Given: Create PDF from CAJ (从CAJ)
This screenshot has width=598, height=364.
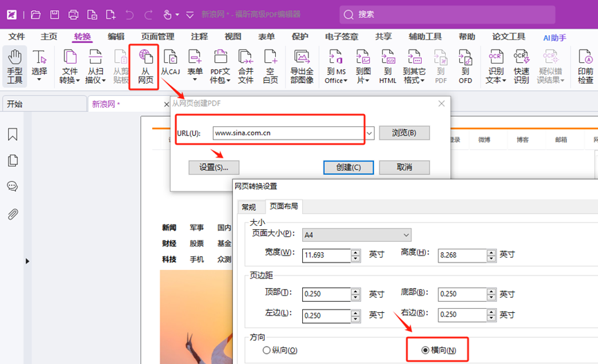Looking at the screenshot, I should 170,63.
